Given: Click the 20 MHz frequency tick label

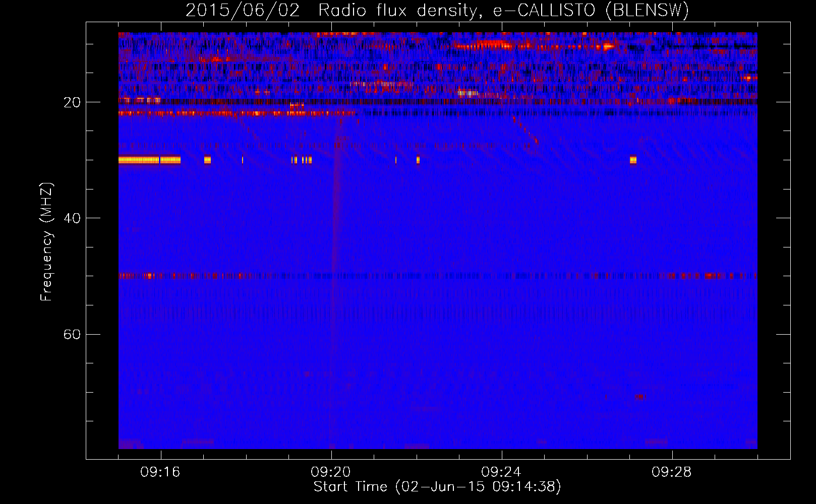Looking at the screenshot, I should 72,102.
